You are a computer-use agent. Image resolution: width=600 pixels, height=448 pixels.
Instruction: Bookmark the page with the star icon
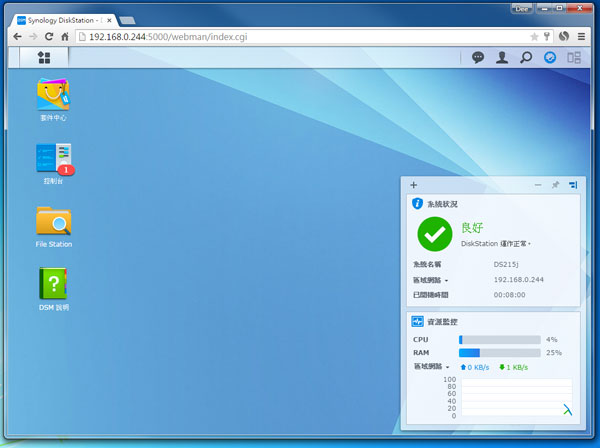point(534,36)
